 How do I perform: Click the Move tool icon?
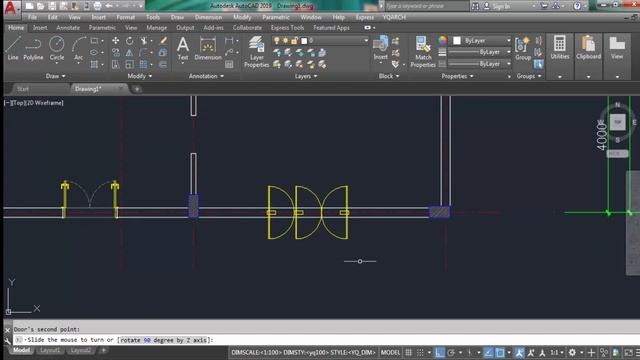[116, 40]
